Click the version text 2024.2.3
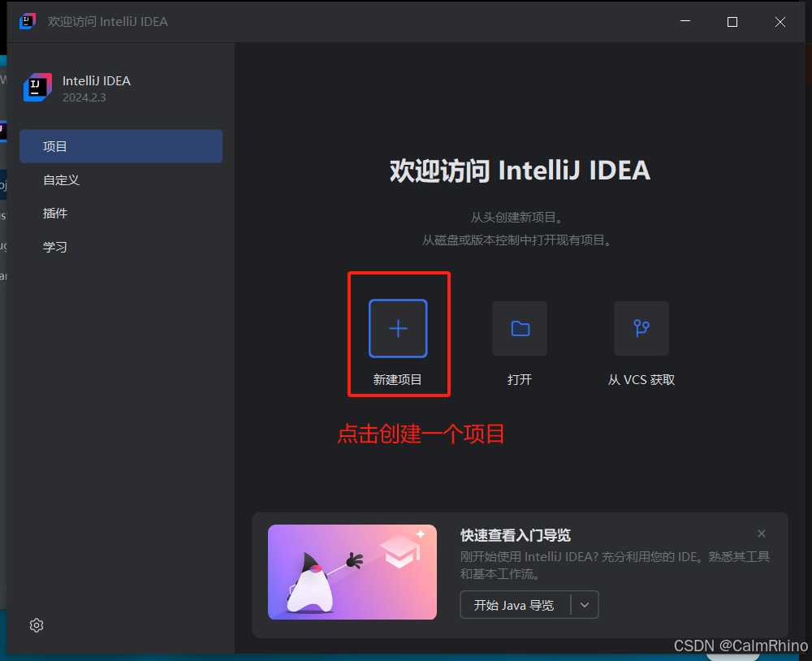 pos(84,97)
